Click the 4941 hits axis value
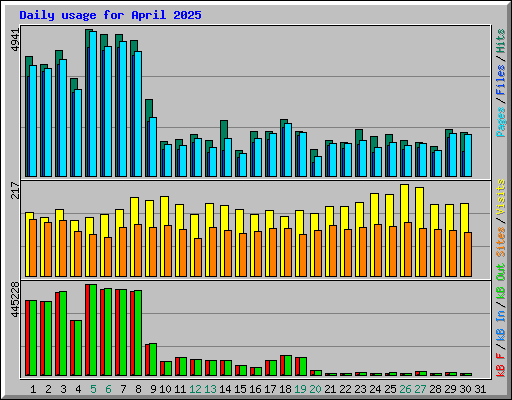This screenshot has width=512, height=400. [x=15, y=40]
